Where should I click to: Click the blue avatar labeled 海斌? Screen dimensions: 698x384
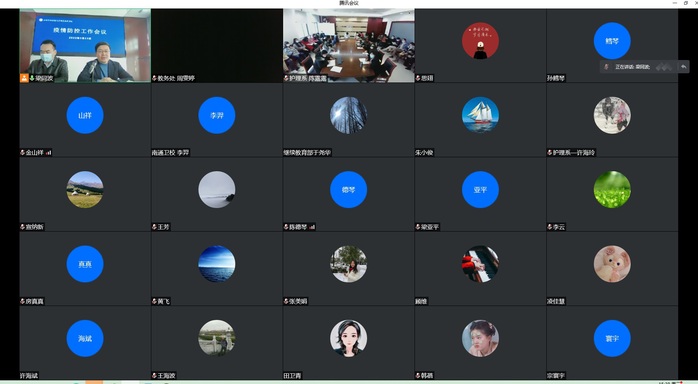(85, 339)
